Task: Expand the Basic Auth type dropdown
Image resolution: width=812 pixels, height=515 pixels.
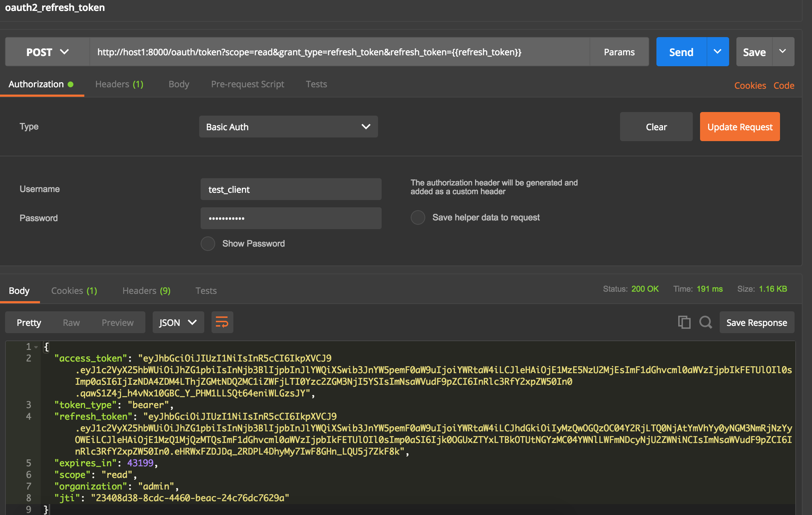Action: tap(288, 127)
